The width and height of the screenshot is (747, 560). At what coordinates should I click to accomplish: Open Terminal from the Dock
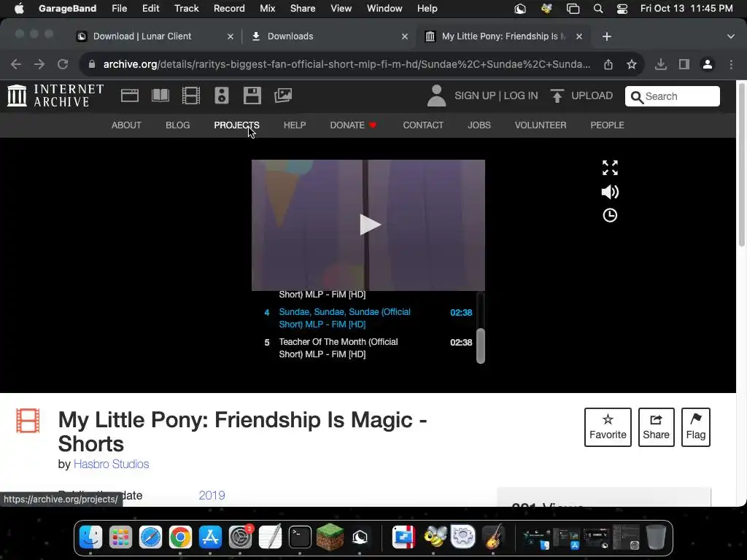[300, 537]
